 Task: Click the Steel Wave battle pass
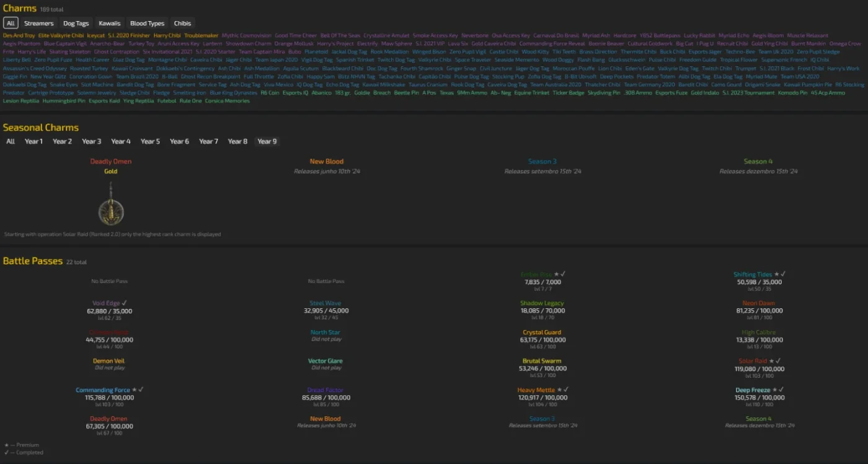tap(325, 303)
